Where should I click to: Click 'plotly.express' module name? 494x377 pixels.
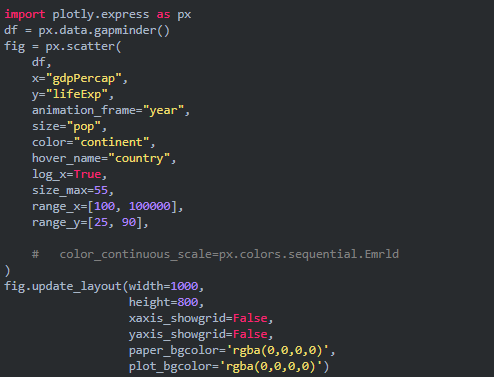click(x=101, y=15)
